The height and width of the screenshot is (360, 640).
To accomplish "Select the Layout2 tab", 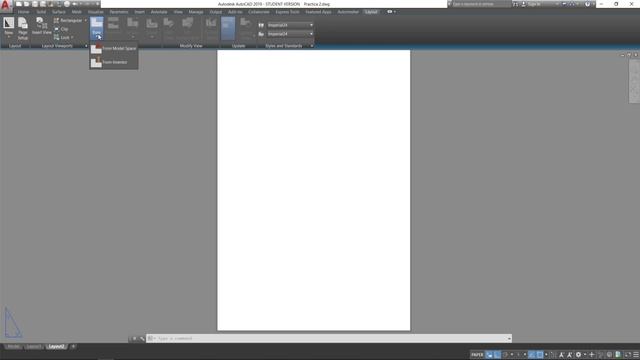I will pyautogui.click(x=56, y=347).
